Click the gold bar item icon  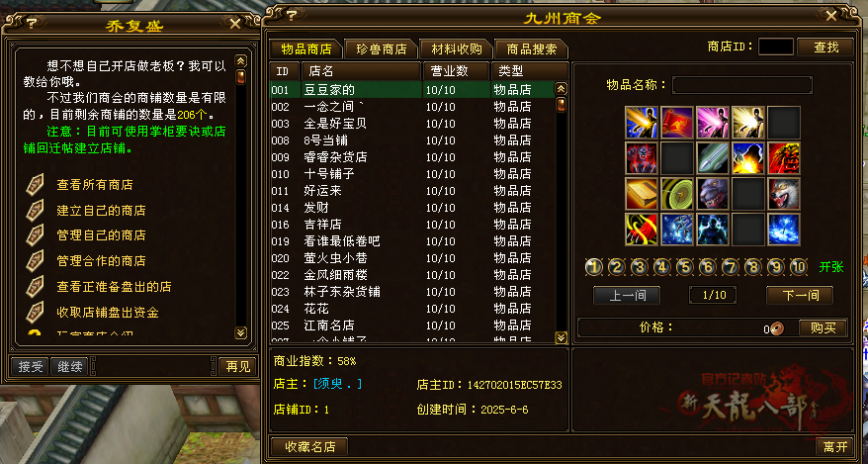point(642,194)
